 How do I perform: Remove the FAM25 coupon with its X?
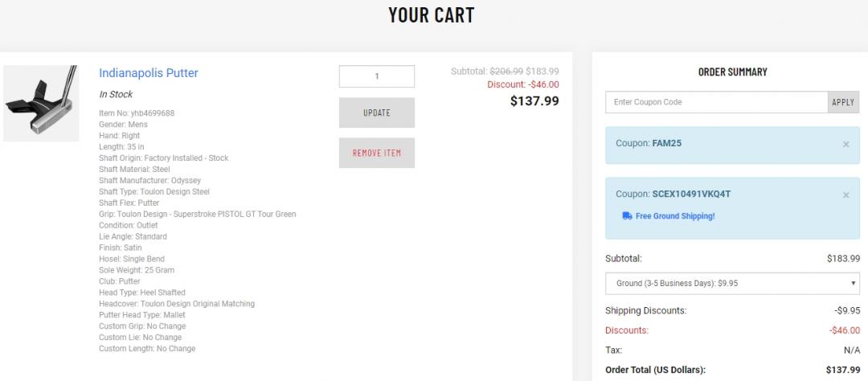(x=845, y=145)
